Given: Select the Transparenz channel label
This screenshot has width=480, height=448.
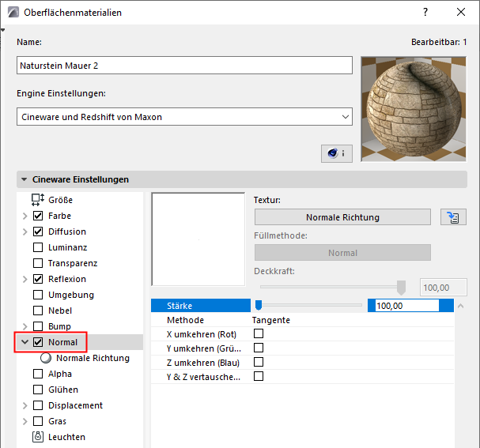Looking at the screenshot, I should pos(73,263).
